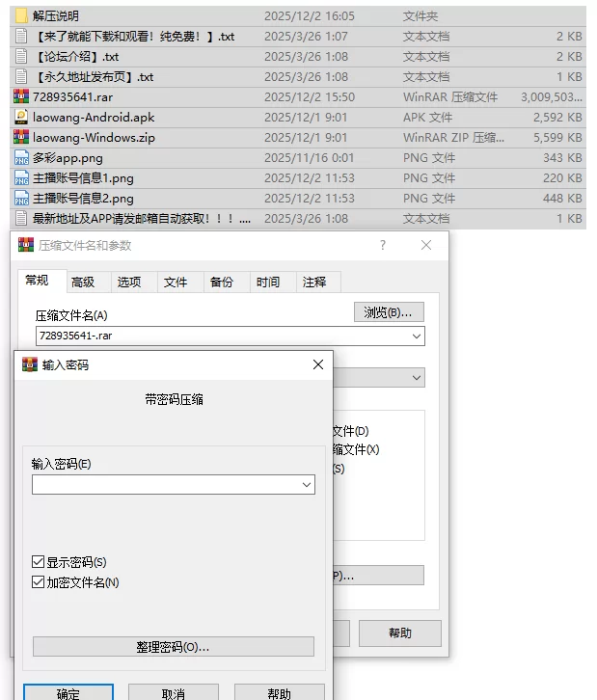Expand the 压缩文件名 728935641-.rar dropdown arrow
597x700 pixels.
click(x=417, y=337)
